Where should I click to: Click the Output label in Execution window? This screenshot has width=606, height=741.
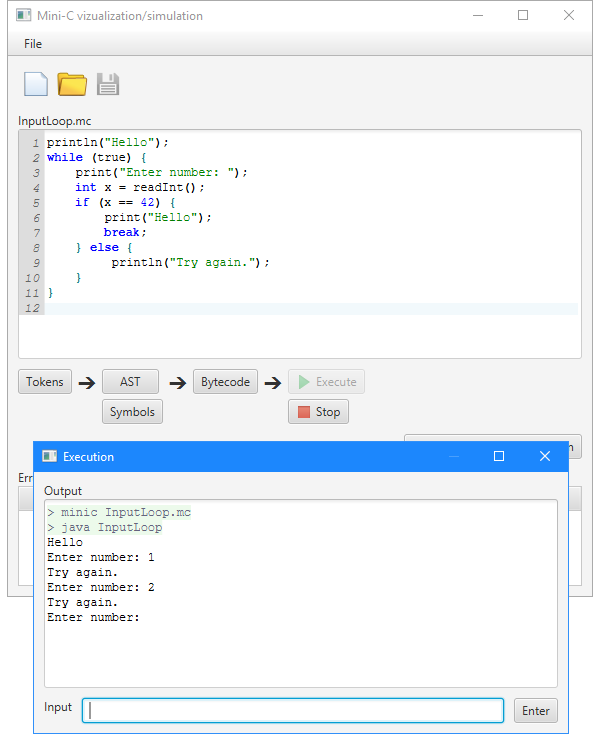pos(63,491)
